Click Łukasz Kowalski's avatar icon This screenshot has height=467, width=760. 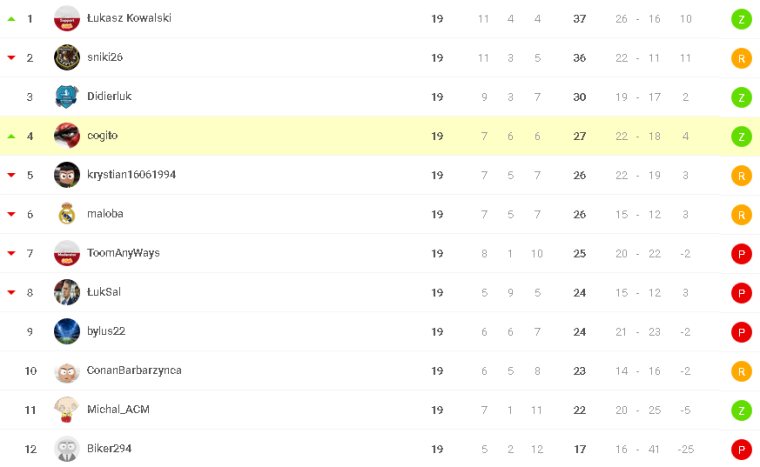67,18
